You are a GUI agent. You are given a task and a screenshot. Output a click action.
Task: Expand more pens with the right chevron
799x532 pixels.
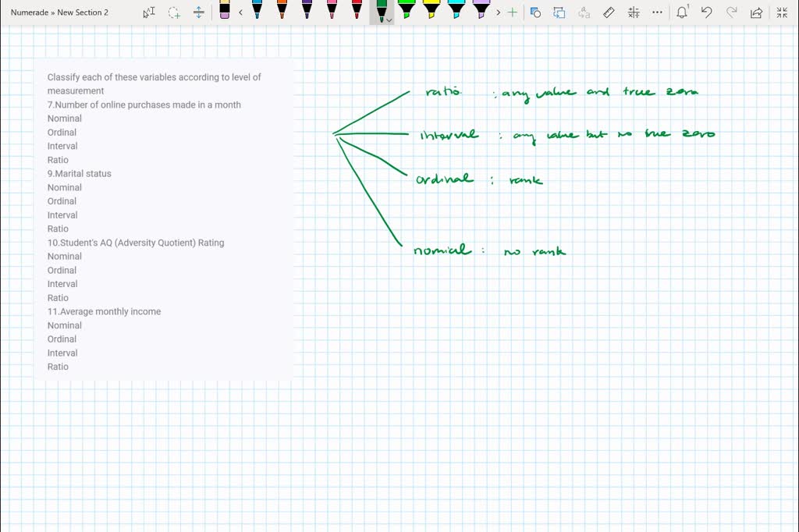click(498, 12)
